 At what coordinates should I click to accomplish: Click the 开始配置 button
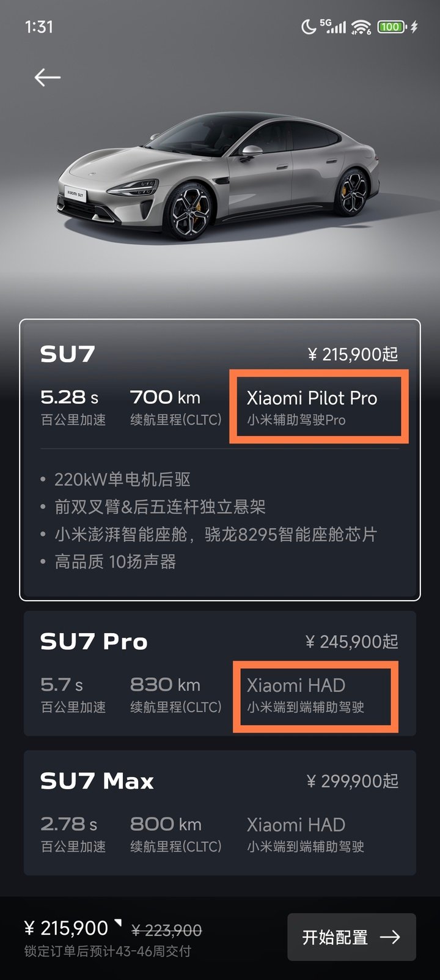point(351,937)
